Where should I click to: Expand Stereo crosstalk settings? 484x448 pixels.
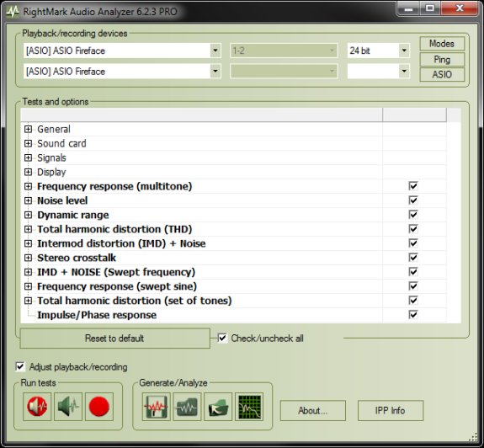[28, 258]
